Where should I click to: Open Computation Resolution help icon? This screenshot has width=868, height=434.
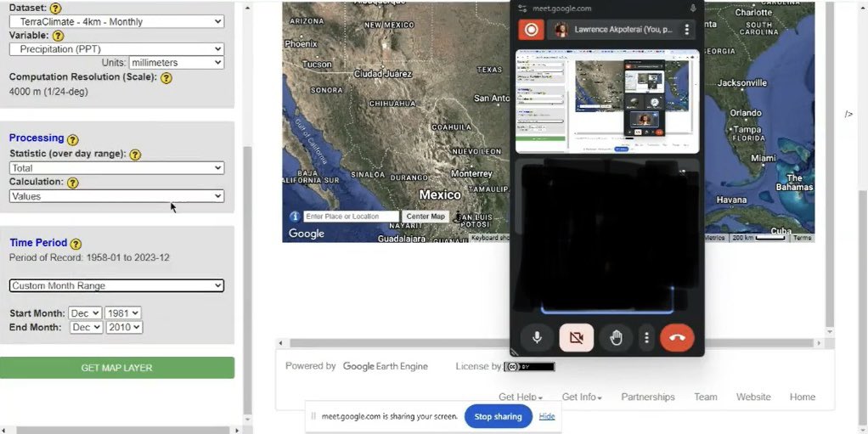coord(166,78)
